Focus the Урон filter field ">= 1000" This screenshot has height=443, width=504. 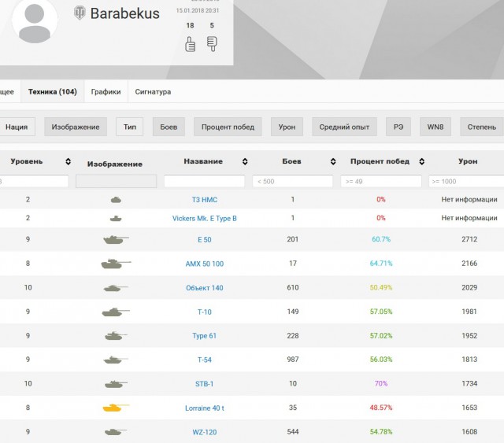pyautogui.click(x=466, y=181)
